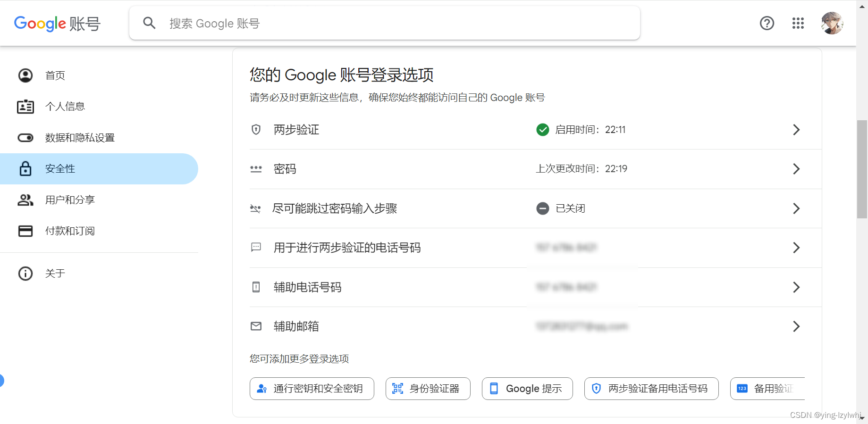Expand the 用于进行两步验证的电话号码 chevron

click(x=796, y=248)
